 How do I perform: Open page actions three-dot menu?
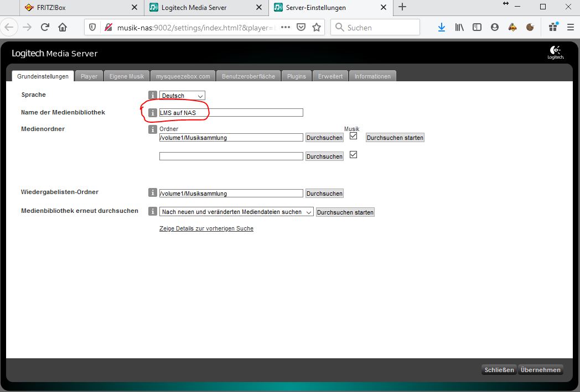pos(285,27)
